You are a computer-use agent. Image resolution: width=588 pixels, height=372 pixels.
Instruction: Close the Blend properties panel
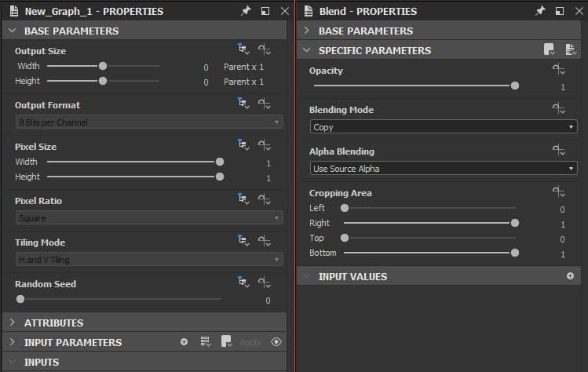579,11
